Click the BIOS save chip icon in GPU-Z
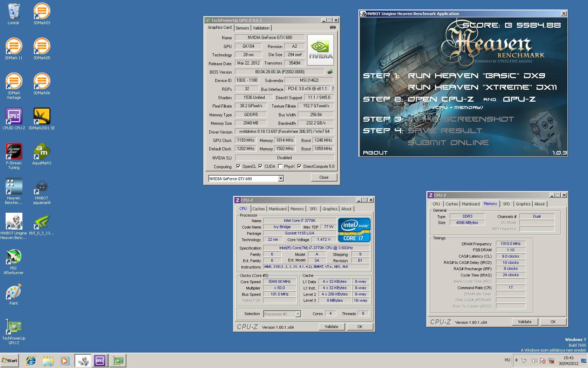 (330, 72)
